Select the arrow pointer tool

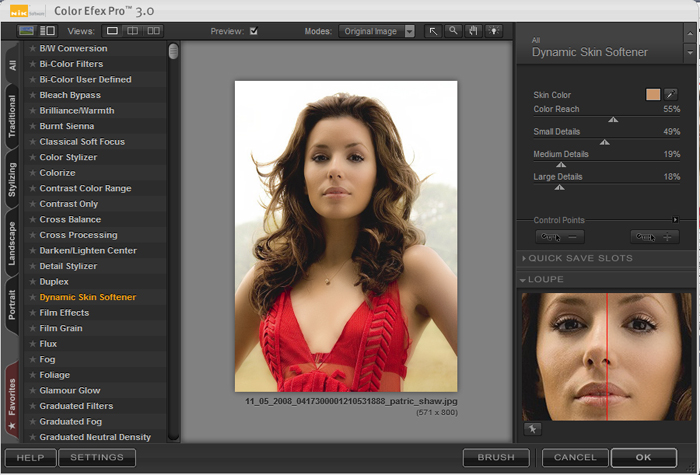click(x=433, y=31)
